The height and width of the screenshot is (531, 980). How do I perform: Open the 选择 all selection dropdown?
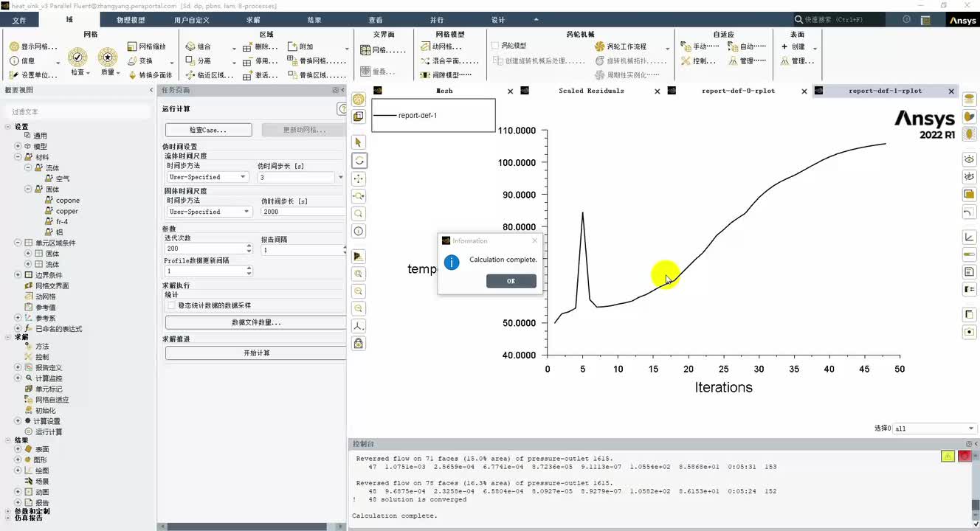935,428
